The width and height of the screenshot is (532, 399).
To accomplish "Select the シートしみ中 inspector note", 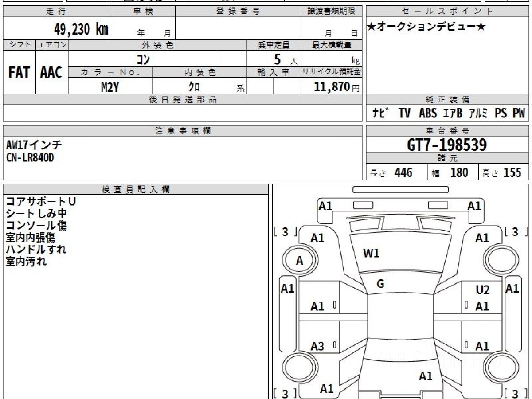I will [x=36, y=213].
